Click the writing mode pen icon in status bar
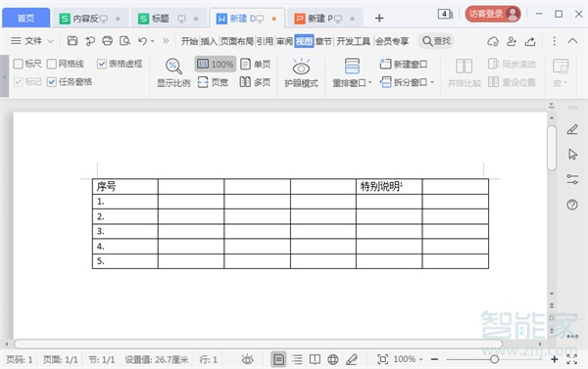 tap(352, 359)
